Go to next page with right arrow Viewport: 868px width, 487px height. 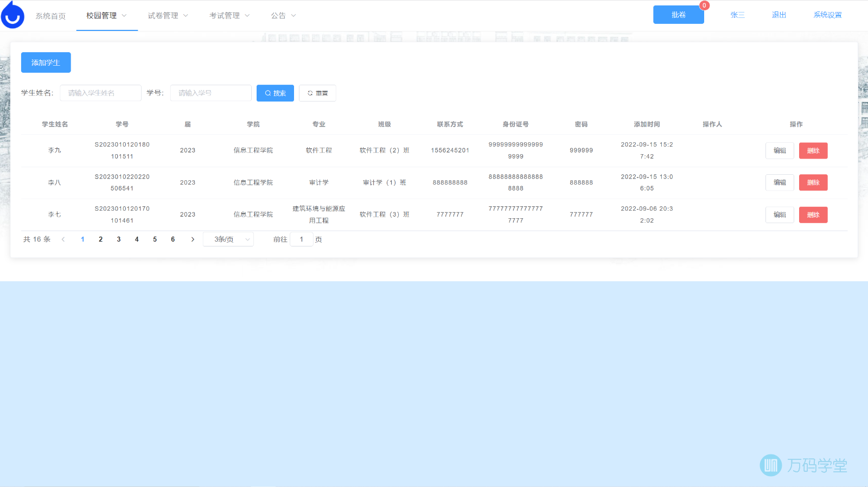(x=193, y=239)
